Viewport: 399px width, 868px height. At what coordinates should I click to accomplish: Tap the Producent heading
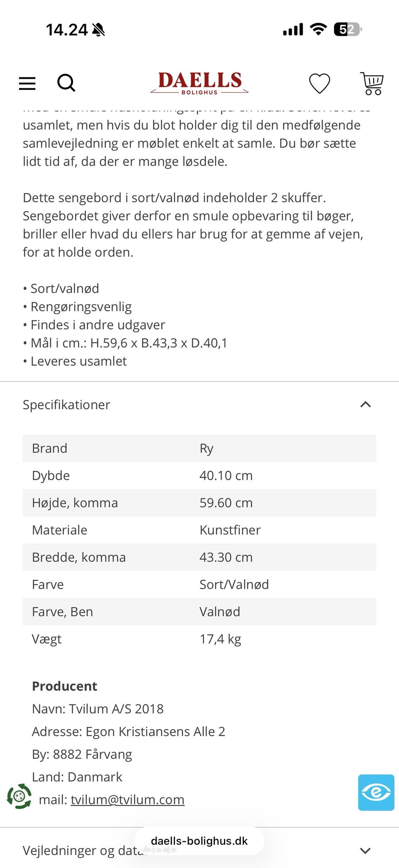coord(64,686)
